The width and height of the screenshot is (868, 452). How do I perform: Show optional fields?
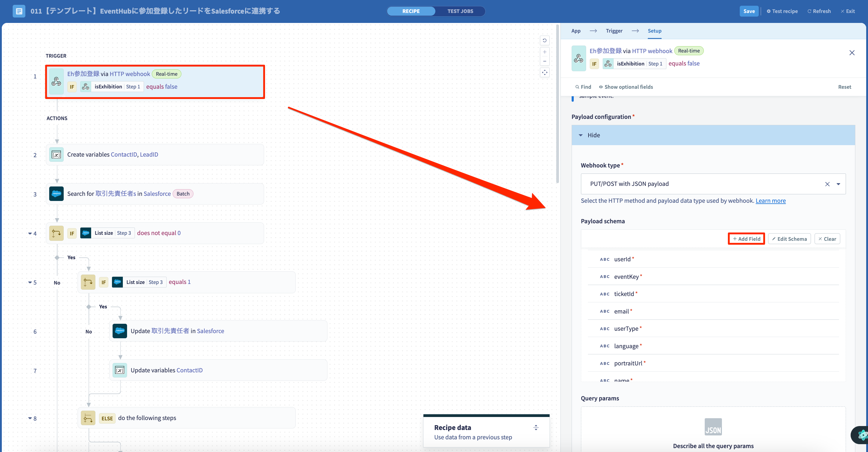coord(626,87)
